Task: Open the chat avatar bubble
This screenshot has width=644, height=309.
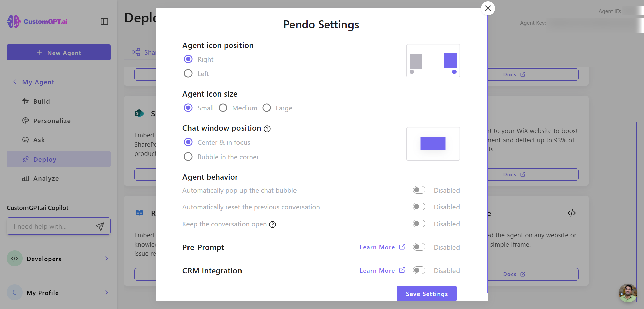Action: point(628,293)
